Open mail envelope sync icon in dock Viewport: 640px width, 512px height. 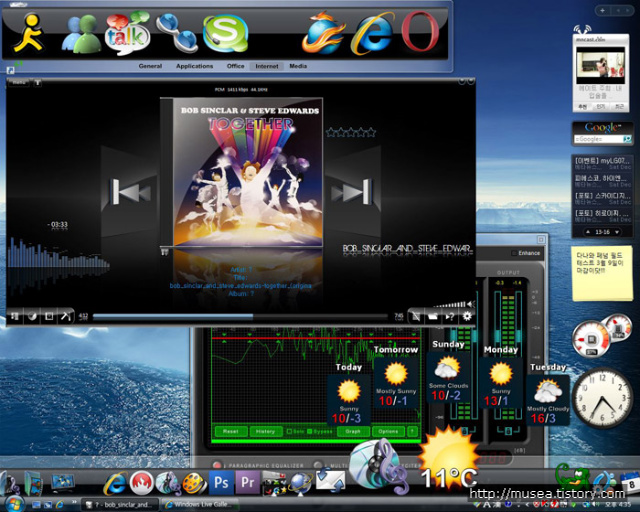(331, 481)
